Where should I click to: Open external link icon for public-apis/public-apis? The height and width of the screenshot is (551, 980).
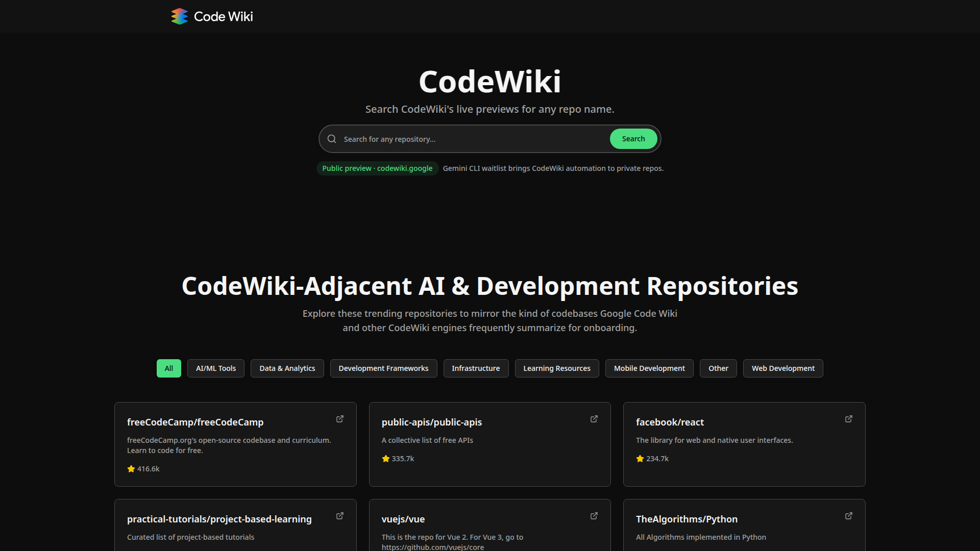pos(594,419)
